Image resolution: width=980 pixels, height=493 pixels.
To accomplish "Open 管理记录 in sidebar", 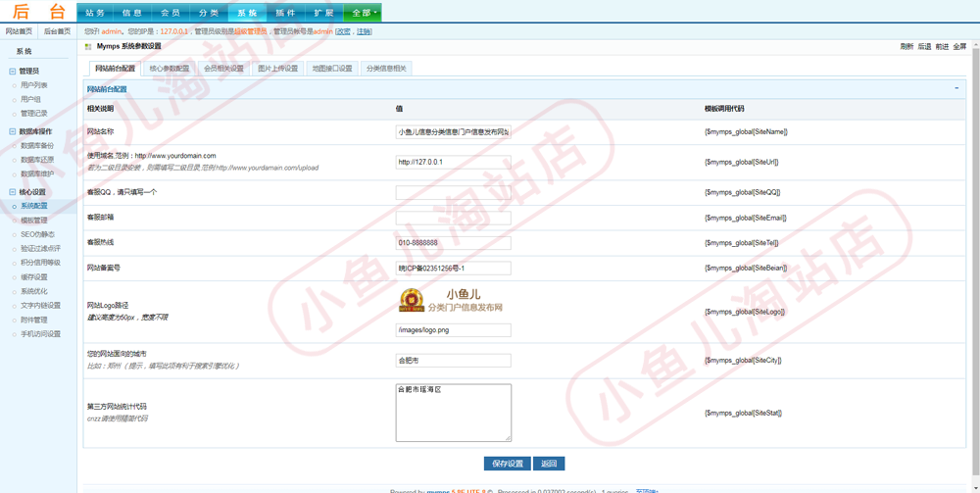I will coord(33,114).
